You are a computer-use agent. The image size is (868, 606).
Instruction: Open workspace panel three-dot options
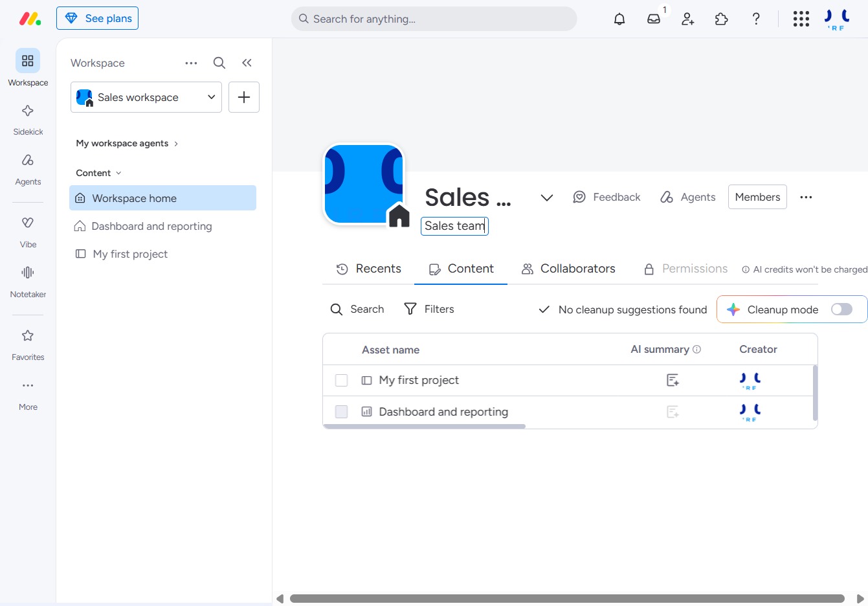191,63
